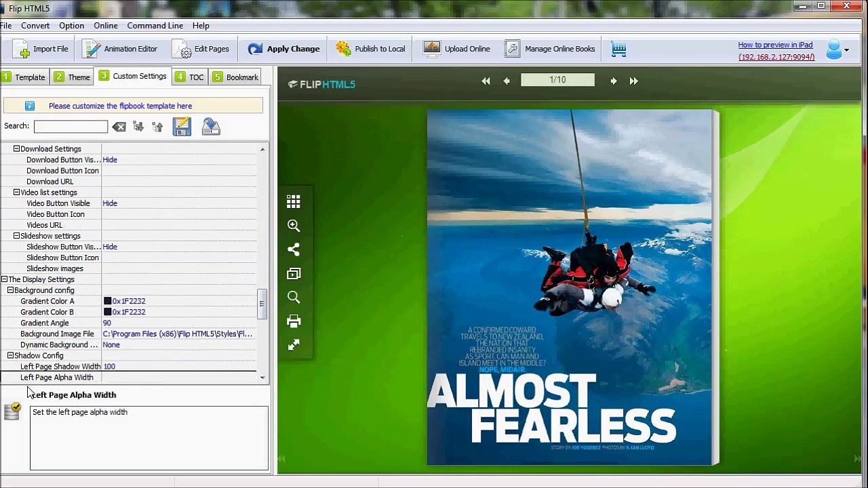This screenshot has width=868, height=488.
Task: Click Gradient Color B swatch
Action: pos(107,312)
